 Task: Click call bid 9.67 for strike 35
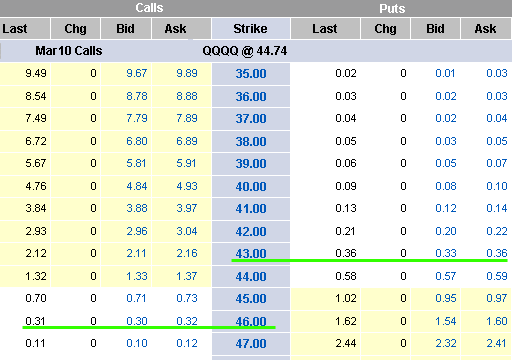137,73
